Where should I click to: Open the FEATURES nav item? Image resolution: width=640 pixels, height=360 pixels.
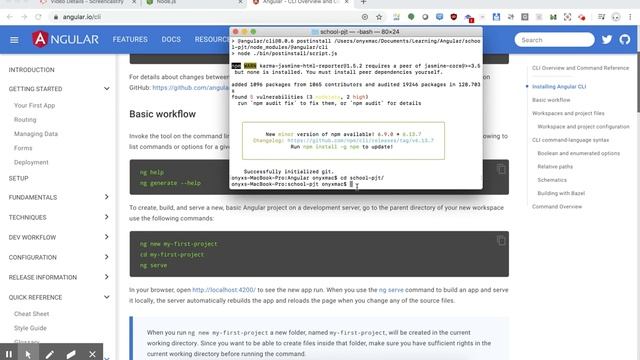tap(130, 40)
